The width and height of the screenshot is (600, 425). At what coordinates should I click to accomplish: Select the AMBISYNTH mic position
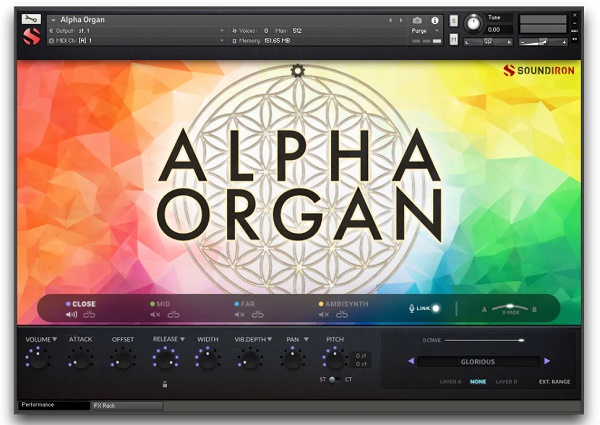[x=346, y=304]
